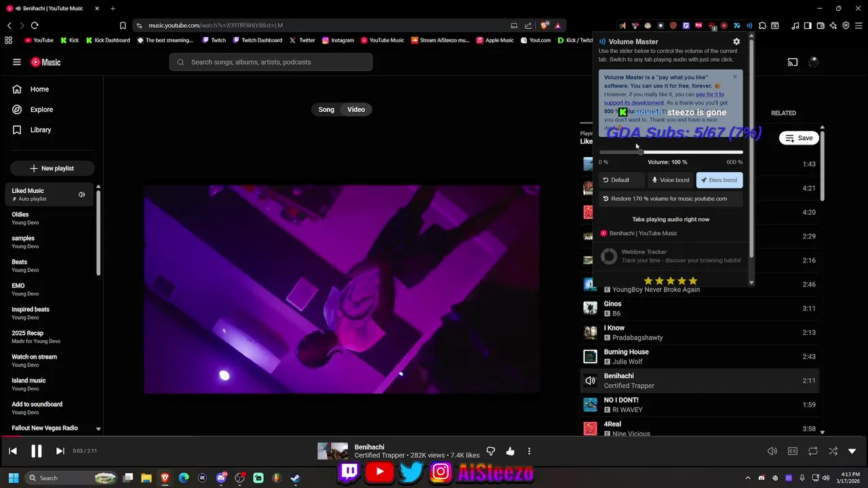Click the speaker icon on Liked Music playlist
This screenshot has height=488, width=868.
click(x=81, y=195)
